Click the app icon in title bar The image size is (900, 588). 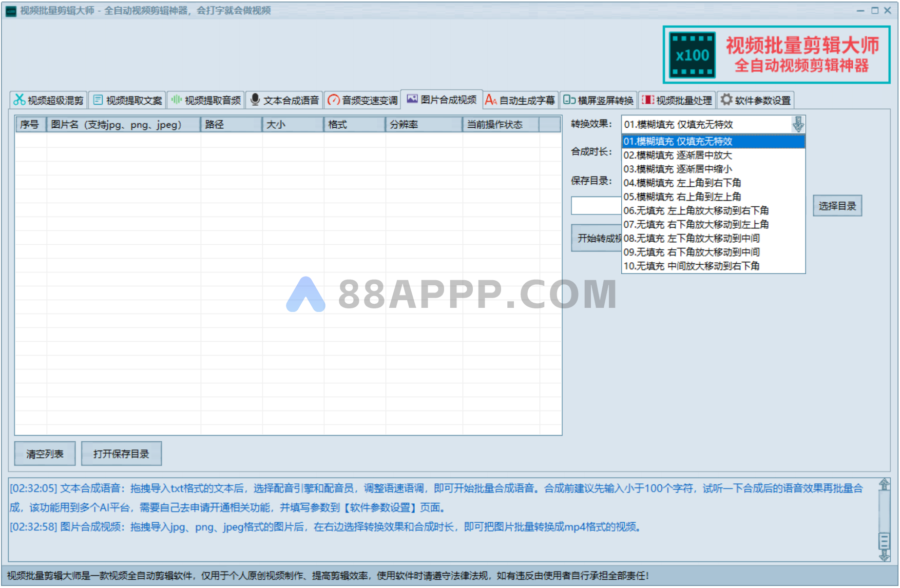click(11, 11)
